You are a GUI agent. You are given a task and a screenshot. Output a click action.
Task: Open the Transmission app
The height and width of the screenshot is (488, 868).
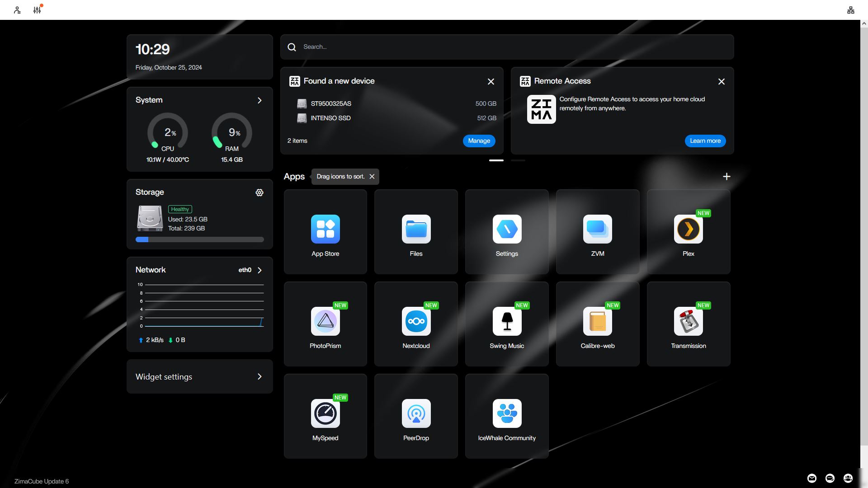688,321
